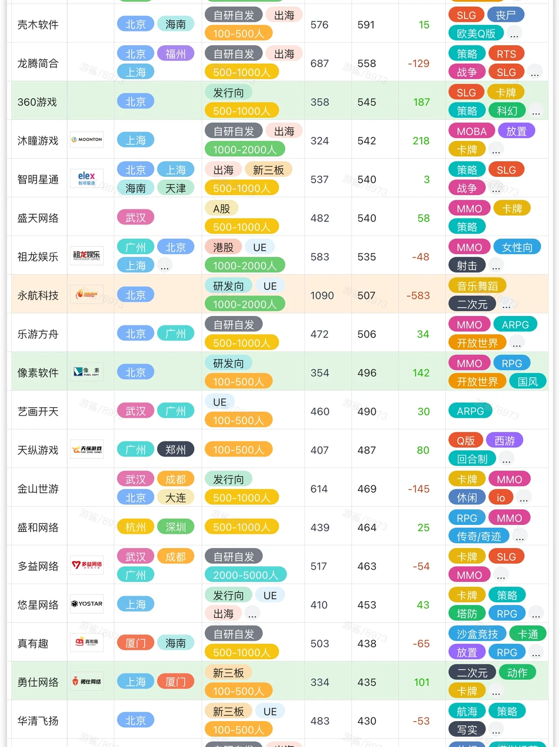Image resolution: width=560 pixels, height=747 pixels.
Task: Click the change value -145
Action: 418,489
